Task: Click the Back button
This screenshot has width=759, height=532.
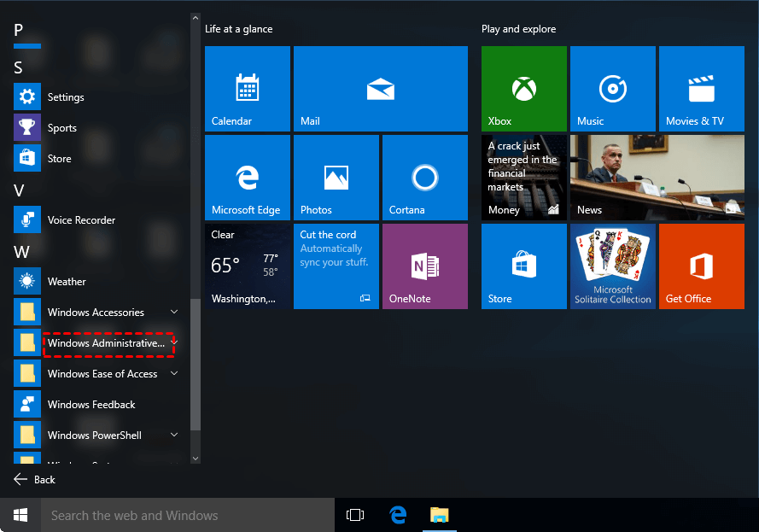Action: [x=34, y=479]
